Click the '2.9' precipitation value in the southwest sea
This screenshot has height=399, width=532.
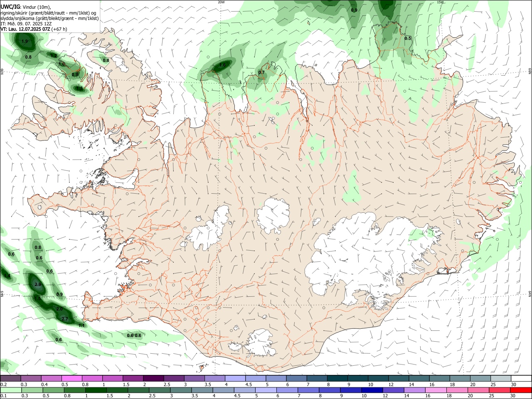point(38,285)
